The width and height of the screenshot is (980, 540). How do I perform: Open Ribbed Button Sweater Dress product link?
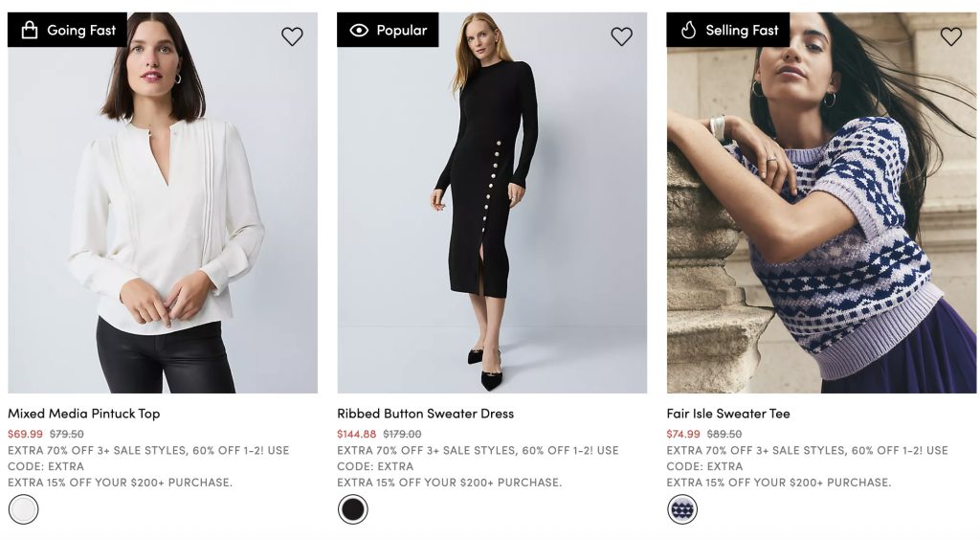point(425,414)
